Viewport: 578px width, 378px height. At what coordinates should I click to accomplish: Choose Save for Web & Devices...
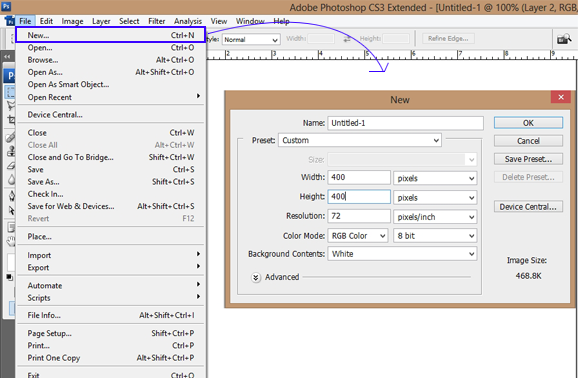(111, 206)
